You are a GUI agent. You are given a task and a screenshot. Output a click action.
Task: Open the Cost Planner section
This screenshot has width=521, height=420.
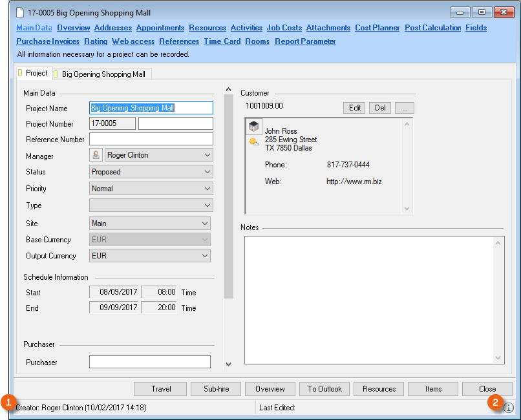tap(377, 28)
